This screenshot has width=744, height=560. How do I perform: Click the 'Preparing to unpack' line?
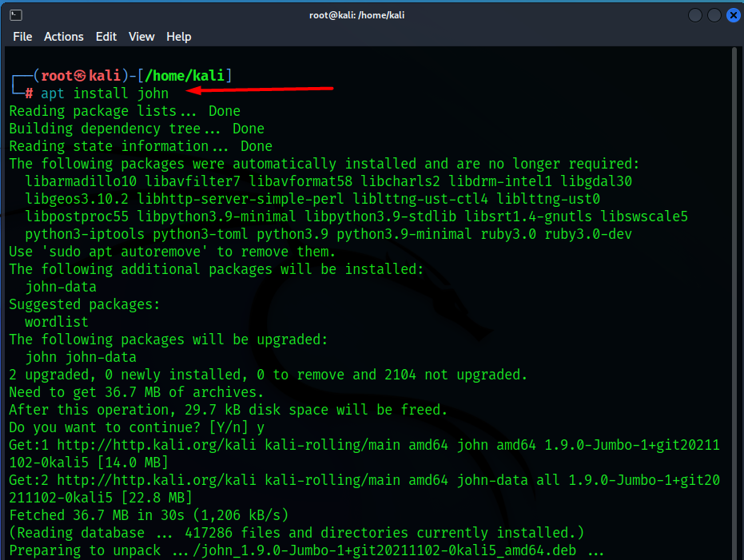tap(306, 550)
